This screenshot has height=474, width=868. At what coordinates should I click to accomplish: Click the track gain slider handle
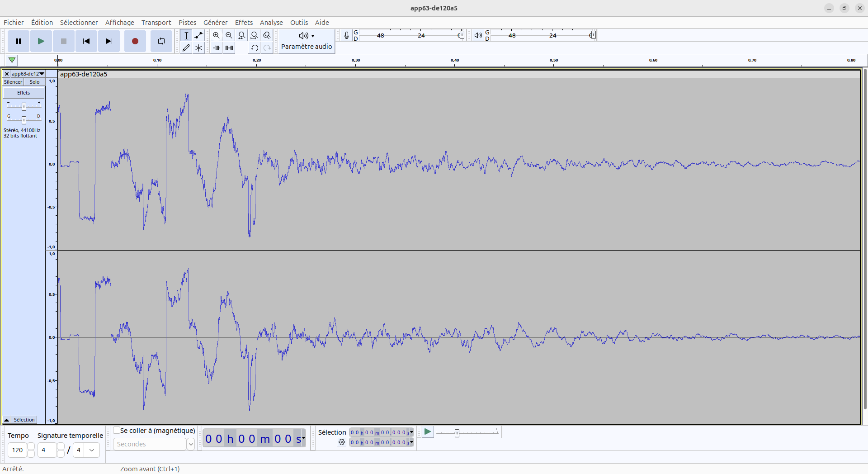[x=24, y=106]
